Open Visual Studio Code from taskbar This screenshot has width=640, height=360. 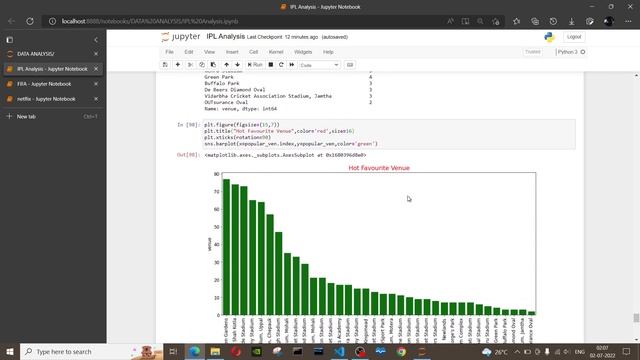pos(339,351)
